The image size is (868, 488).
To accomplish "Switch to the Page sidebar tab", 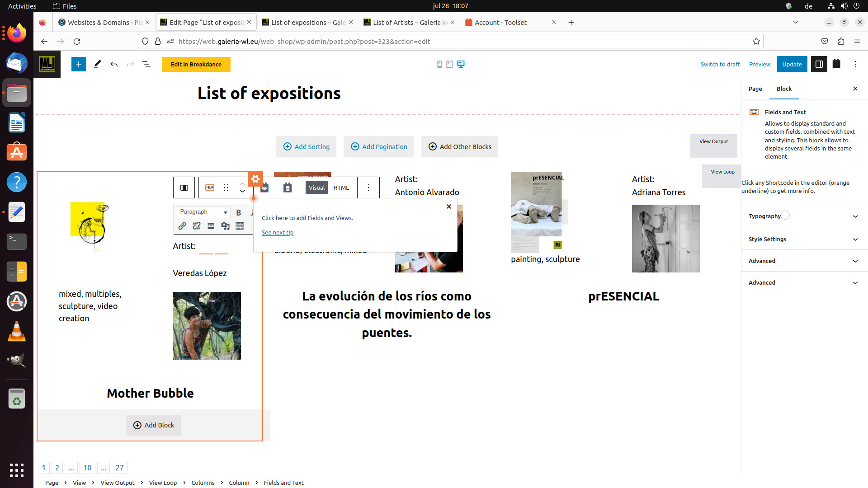I will 755,89.
